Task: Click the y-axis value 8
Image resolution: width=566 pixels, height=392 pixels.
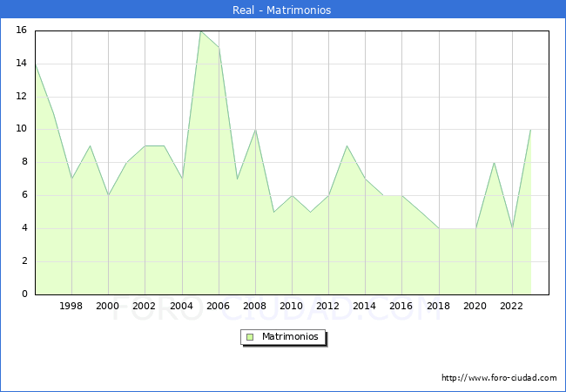Action: 24,162
